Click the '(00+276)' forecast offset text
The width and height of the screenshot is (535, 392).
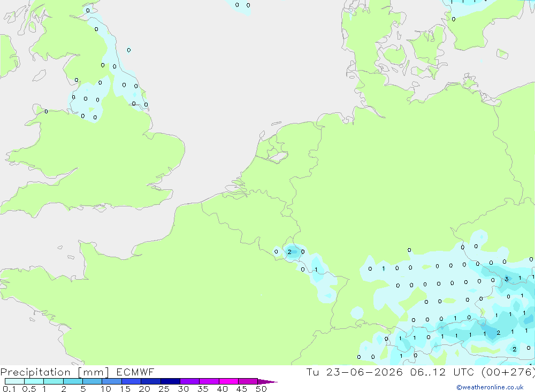[x=508, y=372]
